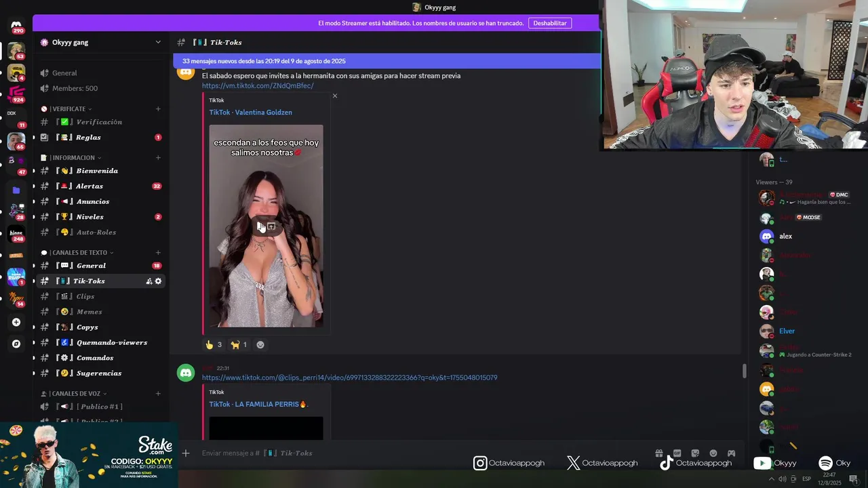Click thumbs-up reaction with count 3
The height and width of the screenshot is (488, 868).
214,344
